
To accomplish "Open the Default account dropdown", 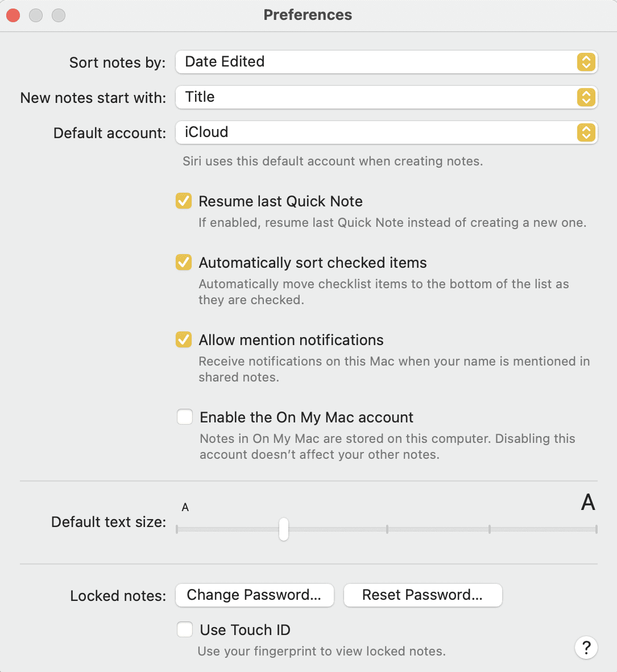I will click(x=375, y=132).
